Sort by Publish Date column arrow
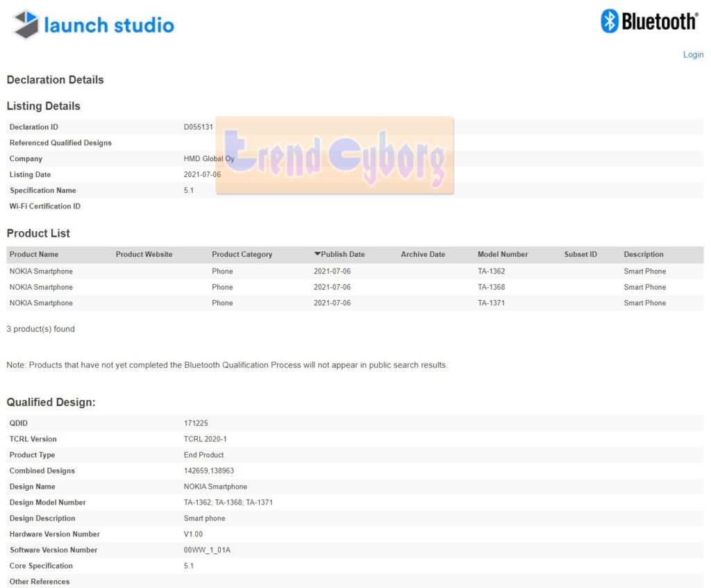Screen dimensions: 711x588 pyautogui.click(x=317, y=255)
